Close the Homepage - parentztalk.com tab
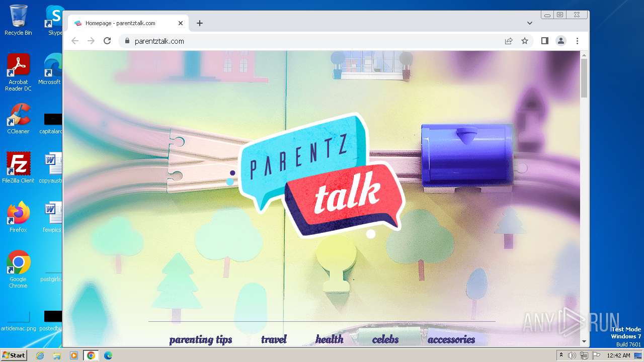This screenshot has width=644, height=362. (181, 23)
